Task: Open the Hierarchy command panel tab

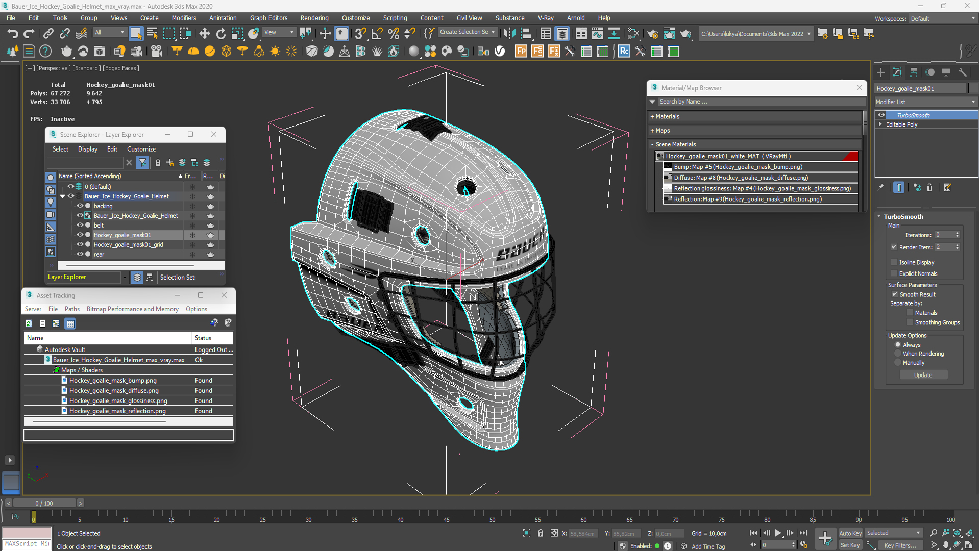Action: (x=914, y=72)
